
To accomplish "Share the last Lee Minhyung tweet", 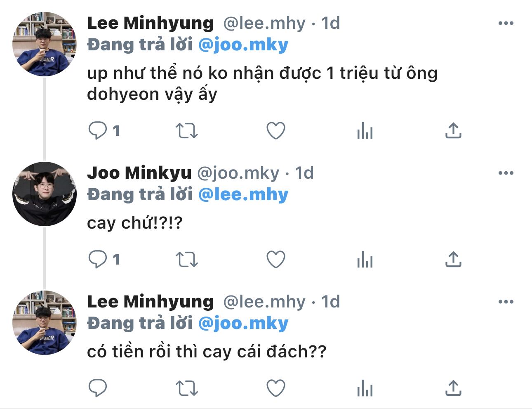I will click(x=453, y=388).
